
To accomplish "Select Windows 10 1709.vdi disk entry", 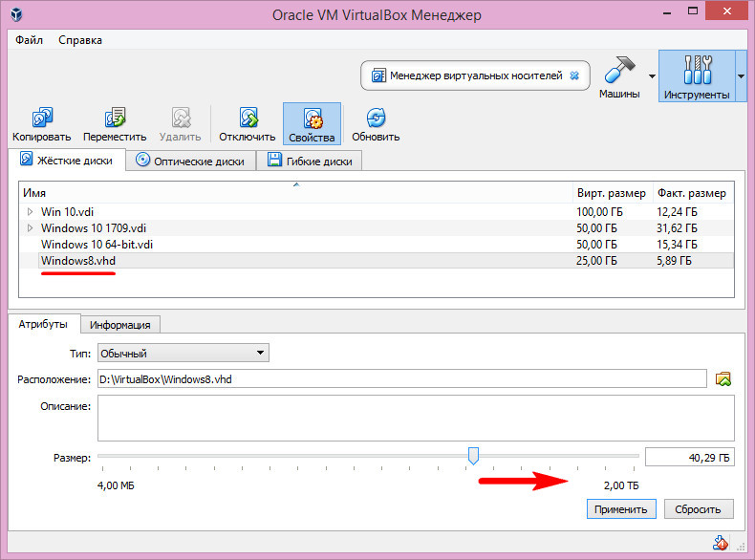I will click(x=94, y=227).
